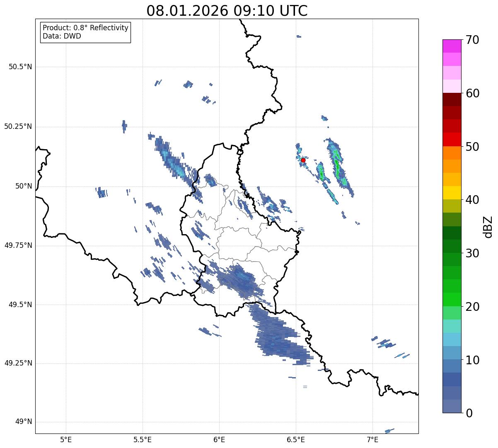
Task: Click the latitude label "49.75°N"
Action: coord(18,245)
